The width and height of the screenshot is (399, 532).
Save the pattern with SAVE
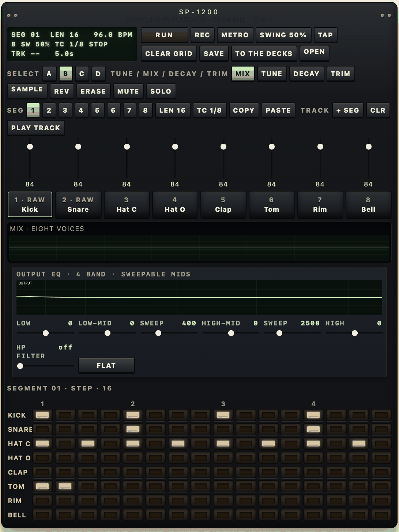214,53
